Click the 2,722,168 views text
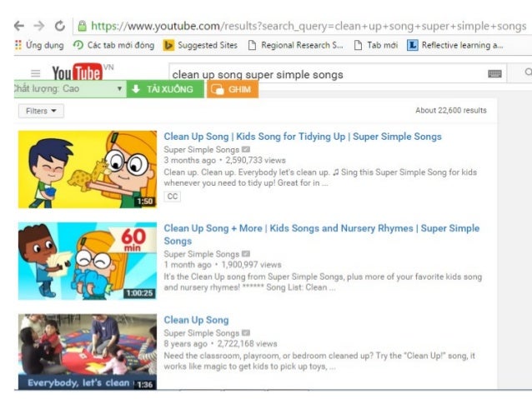 [x=248, y=344]
